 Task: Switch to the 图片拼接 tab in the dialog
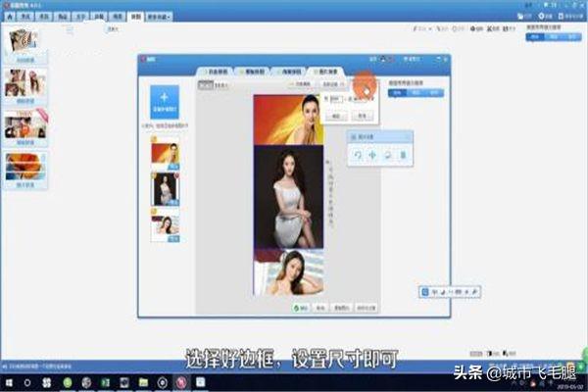pos(328,73)
